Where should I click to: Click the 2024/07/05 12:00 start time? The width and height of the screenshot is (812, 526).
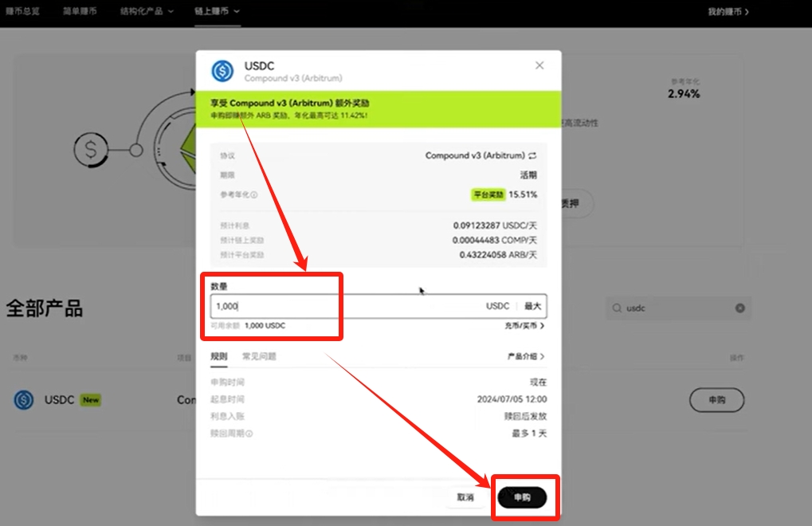coord(512,399)
